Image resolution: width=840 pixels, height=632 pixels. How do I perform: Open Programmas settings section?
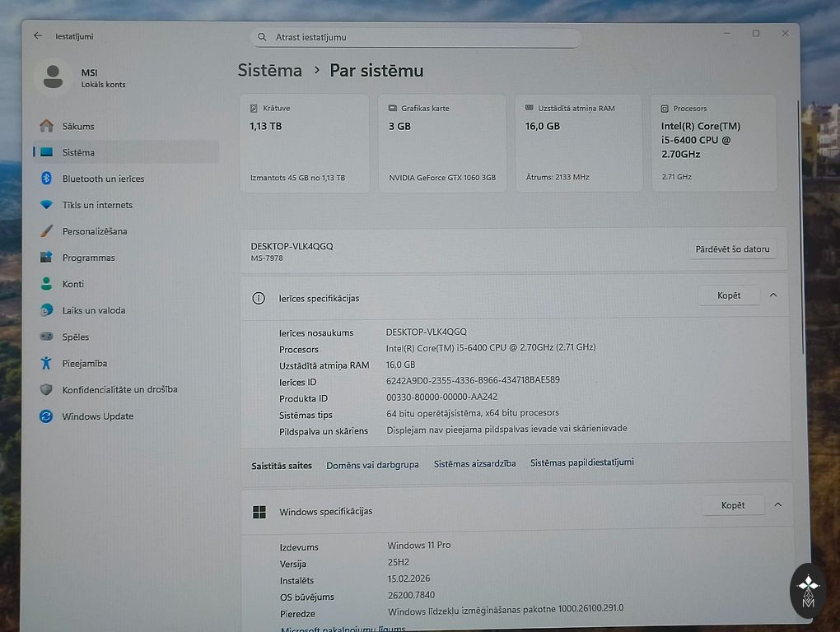(88, 258)
